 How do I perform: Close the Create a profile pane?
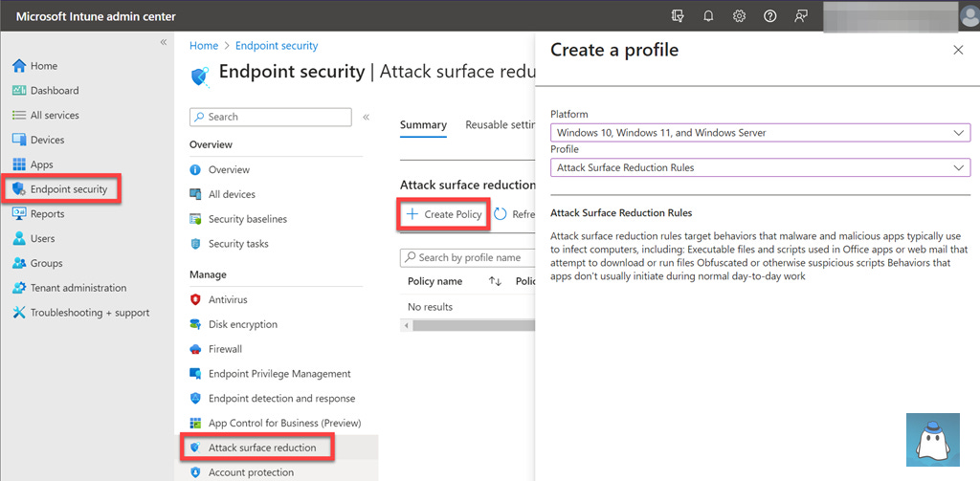point(958,50)
